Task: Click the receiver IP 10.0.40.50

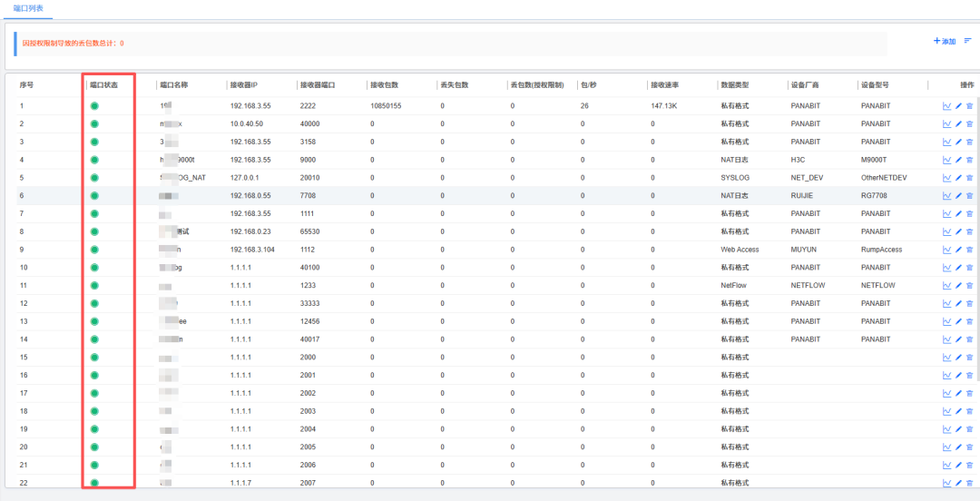Action: (x=246, y=124)
